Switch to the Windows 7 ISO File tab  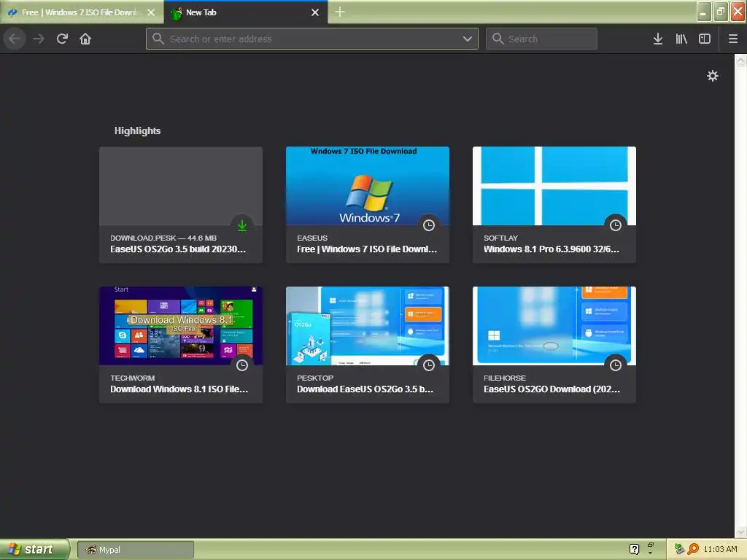(x=82, y=12)
